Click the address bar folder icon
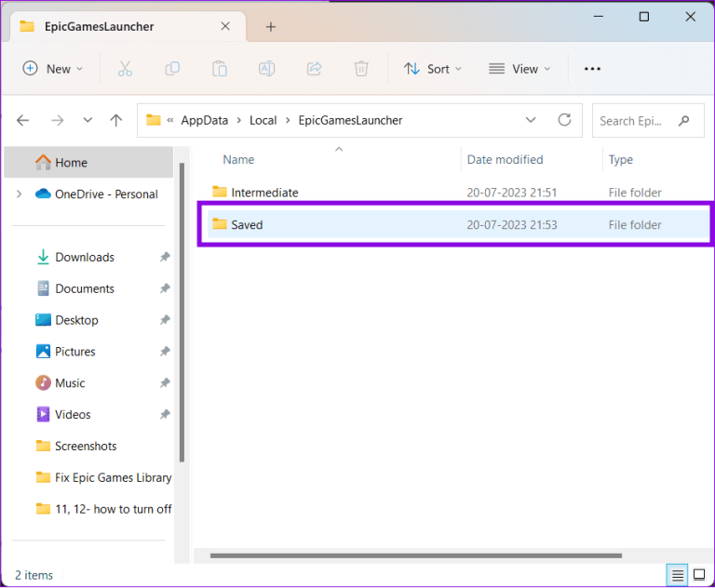 tap(154, 120)
